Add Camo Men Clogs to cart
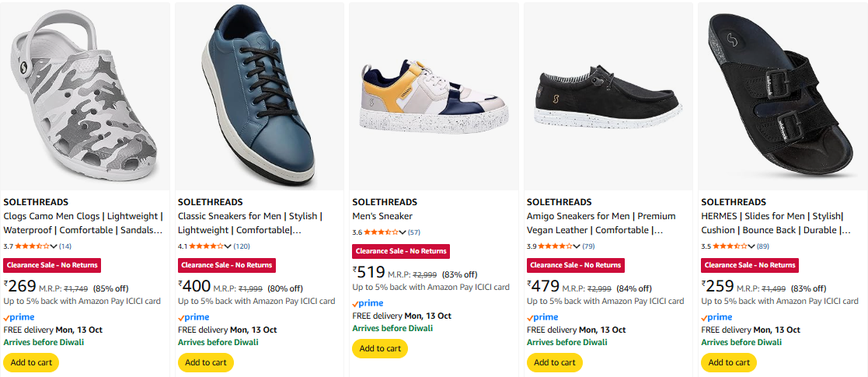The image size is (868, 377). 31,362
